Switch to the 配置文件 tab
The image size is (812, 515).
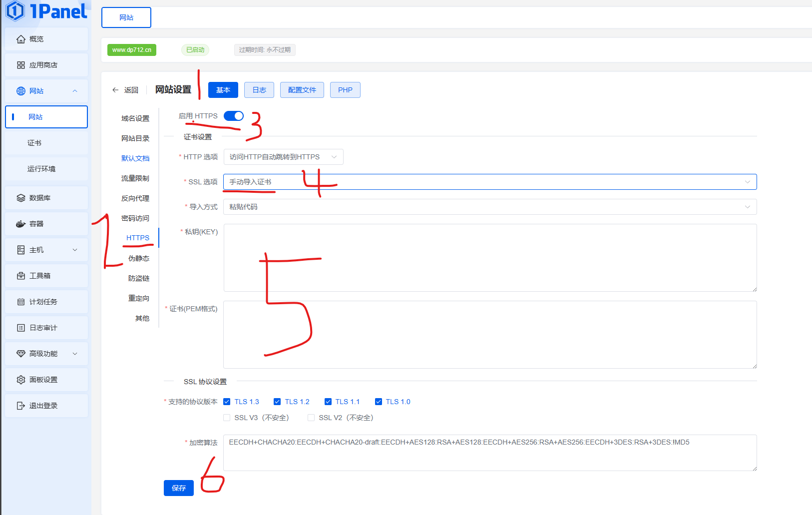pyautogui.click(x=302, y=90)
